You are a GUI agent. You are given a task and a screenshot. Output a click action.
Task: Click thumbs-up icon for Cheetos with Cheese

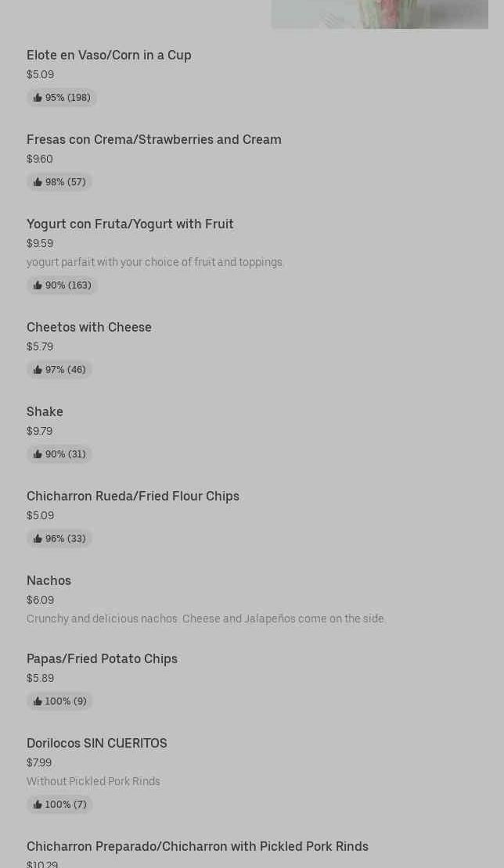click(x=38, y=370)
